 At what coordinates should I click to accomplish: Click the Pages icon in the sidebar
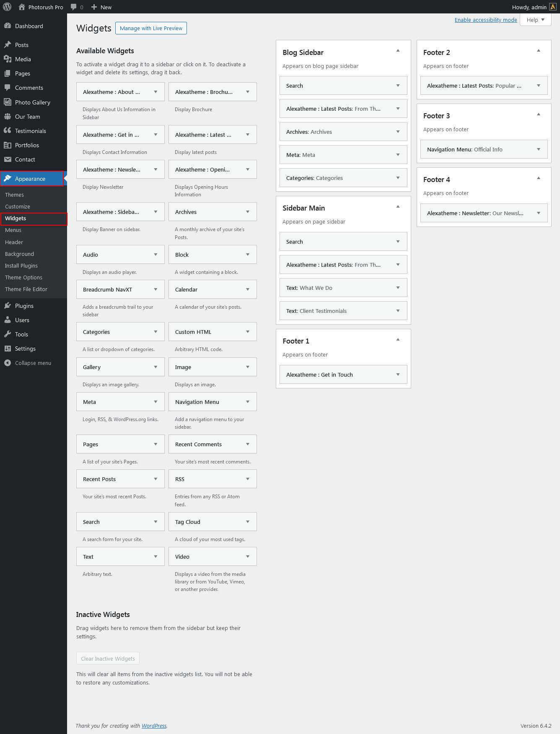8,73
